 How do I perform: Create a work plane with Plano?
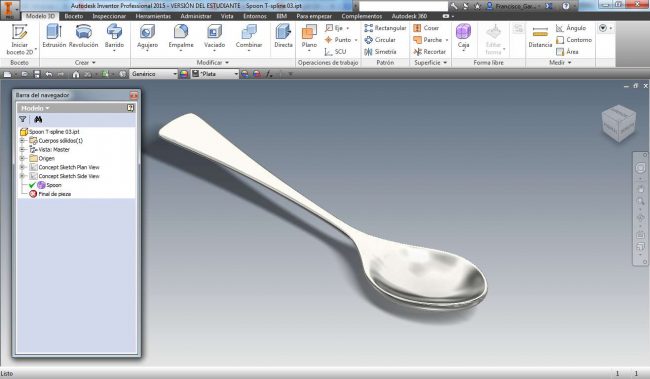click(309, 37)
